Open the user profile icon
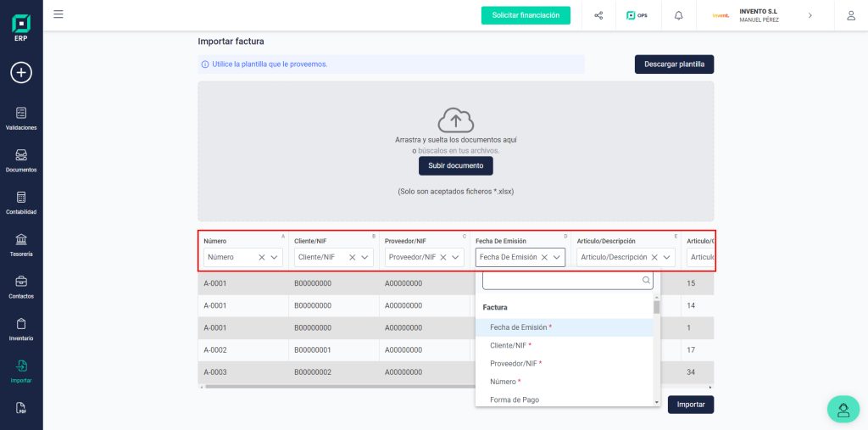This screenshot has height=430, width=868. (x=851, y=15)
